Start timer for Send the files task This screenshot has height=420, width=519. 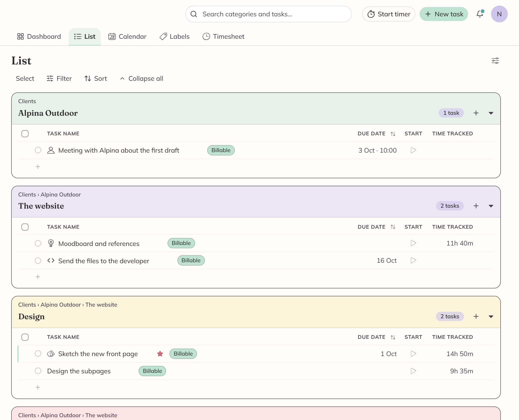click(x=413, y=260)
